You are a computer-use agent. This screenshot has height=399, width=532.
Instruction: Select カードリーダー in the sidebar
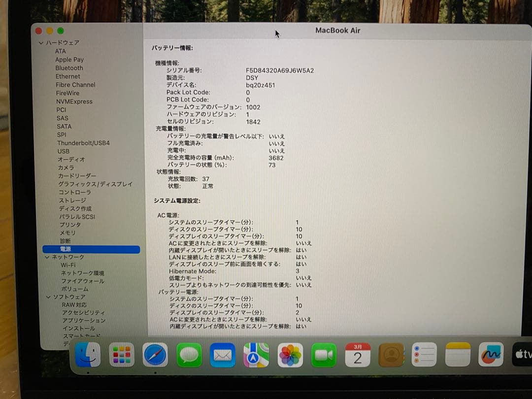point(77,176)
